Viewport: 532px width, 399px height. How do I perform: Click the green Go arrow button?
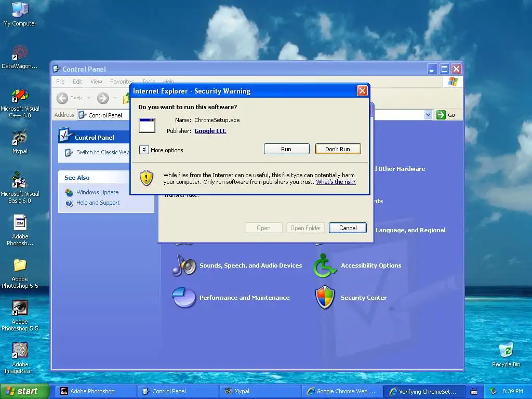441,115
